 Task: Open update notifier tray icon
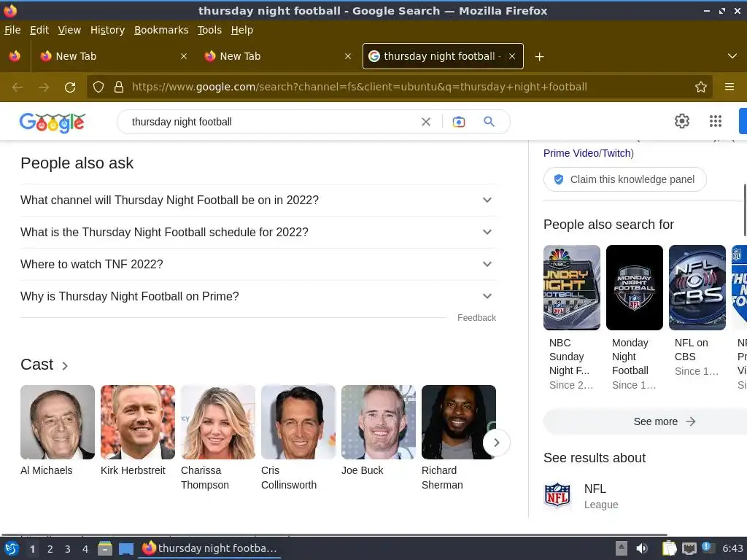tap(708, 548)
